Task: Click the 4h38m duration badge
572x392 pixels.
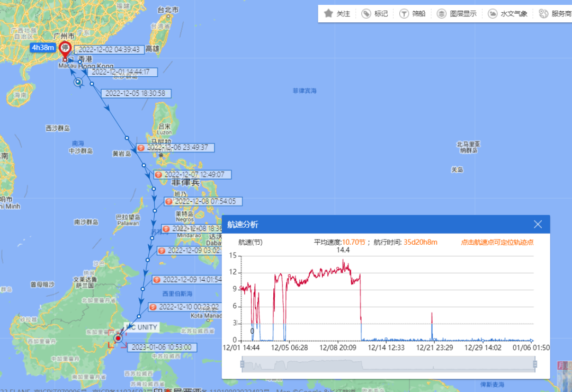Action: point(42,48)
